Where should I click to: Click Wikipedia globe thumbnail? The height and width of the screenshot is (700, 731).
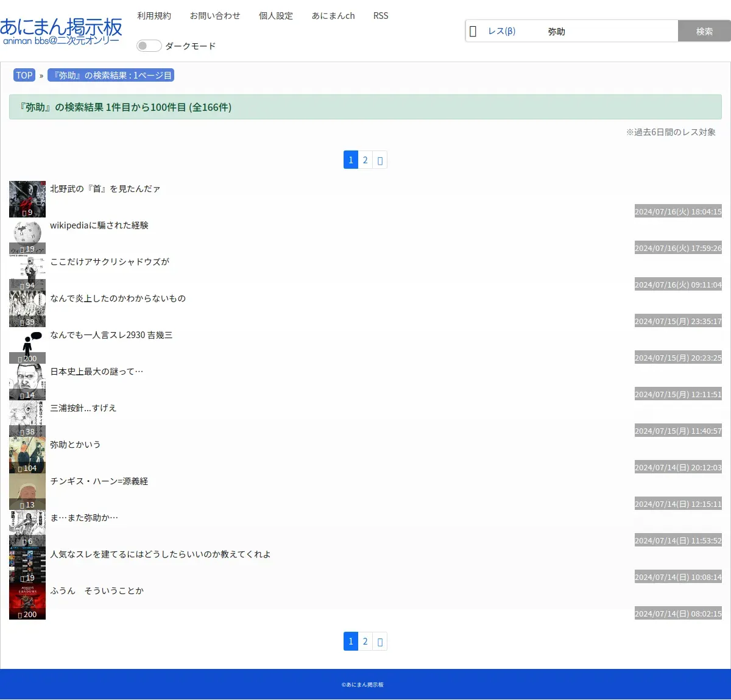[27, 236]
